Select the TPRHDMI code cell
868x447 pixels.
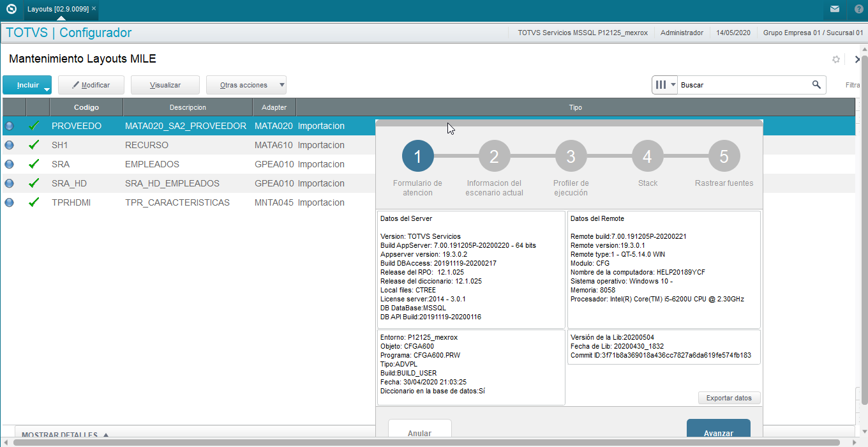pyautogui.click(x=86, y=202)
